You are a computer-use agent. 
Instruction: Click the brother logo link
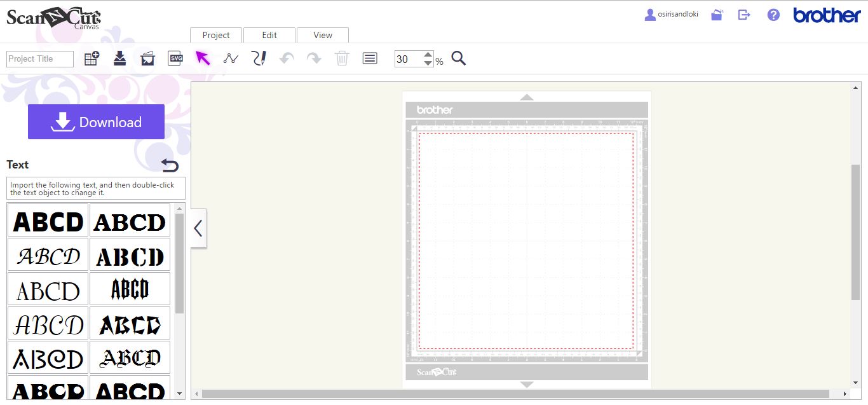(825, 15)
